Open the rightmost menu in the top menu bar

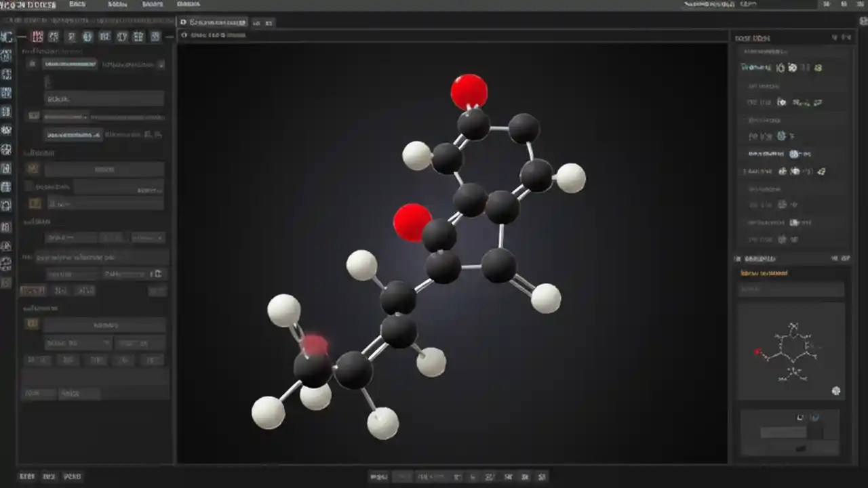[188, 4]
